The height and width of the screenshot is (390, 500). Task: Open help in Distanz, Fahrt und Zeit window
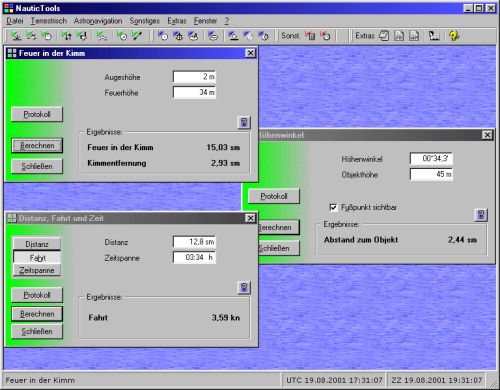(x=244, y=287)
